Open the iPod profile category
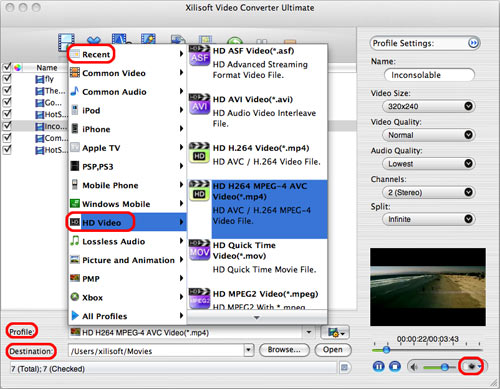The height and width of the screenshot is (389, 500). [127, 110]
